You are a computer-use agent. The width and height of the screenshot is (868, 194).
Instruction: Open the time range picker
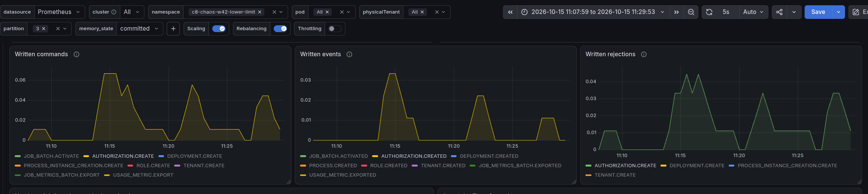click(593, 12)
